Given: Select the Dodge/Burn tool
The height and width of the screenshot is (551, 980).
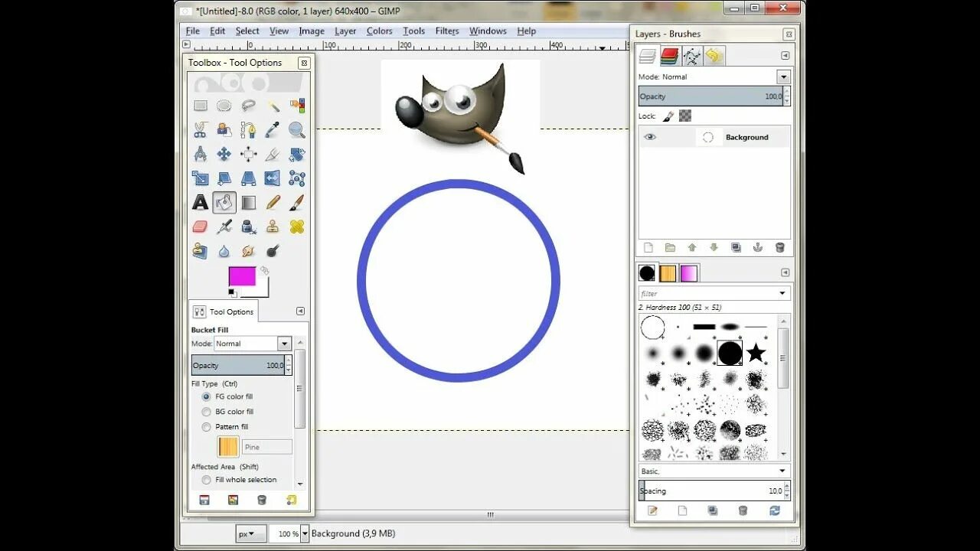Looking at the screenshot, I should tap(273, 250).
